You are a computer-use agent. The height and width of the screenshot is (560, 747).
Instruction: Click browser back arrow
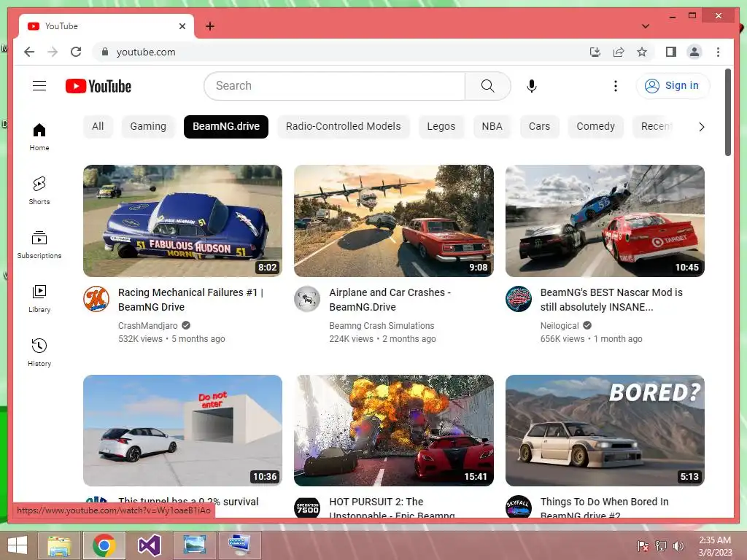(x=29, y=52)
